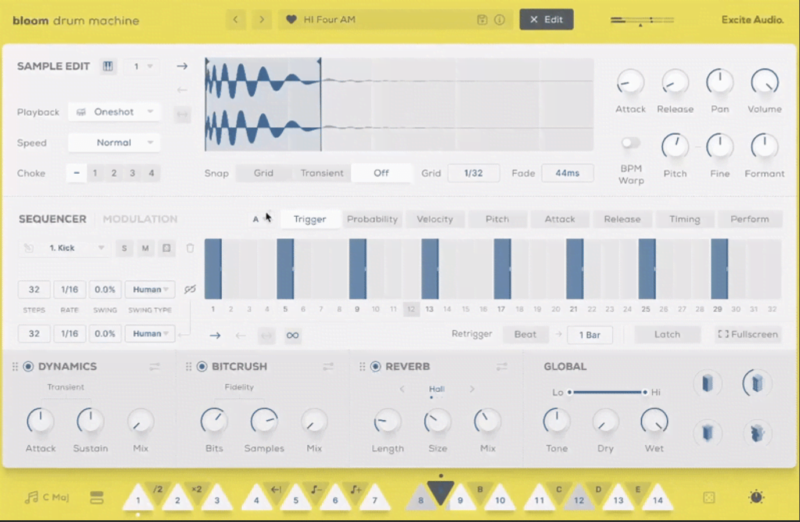Screen dimensions: 800x522
Task: Adjust the Global Lo-Hi range slider
Action: coord(607,392)
